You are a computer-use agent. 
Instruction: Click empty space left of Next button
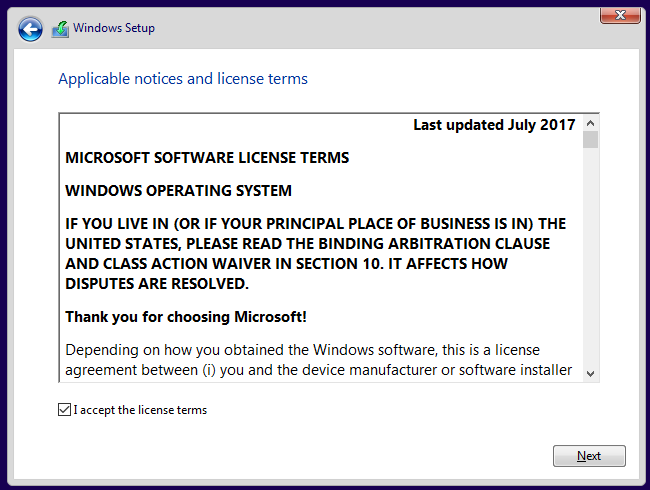tap(400, 456)
